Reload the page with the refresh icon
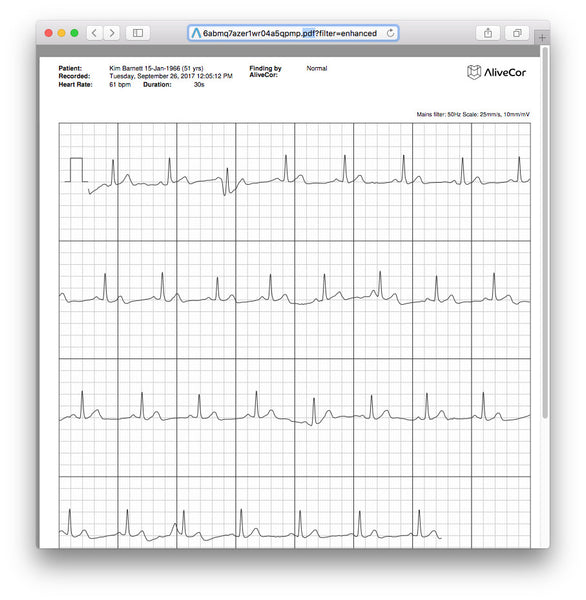The width and height of the screenshot is (586, 600). [x=390, y=33]
